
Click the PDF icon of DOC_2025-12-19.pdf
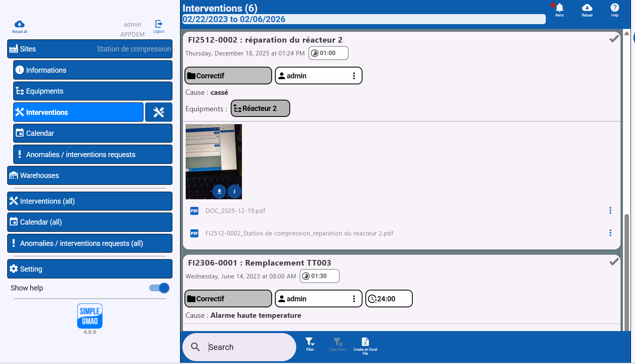click(x=195, y=211)
